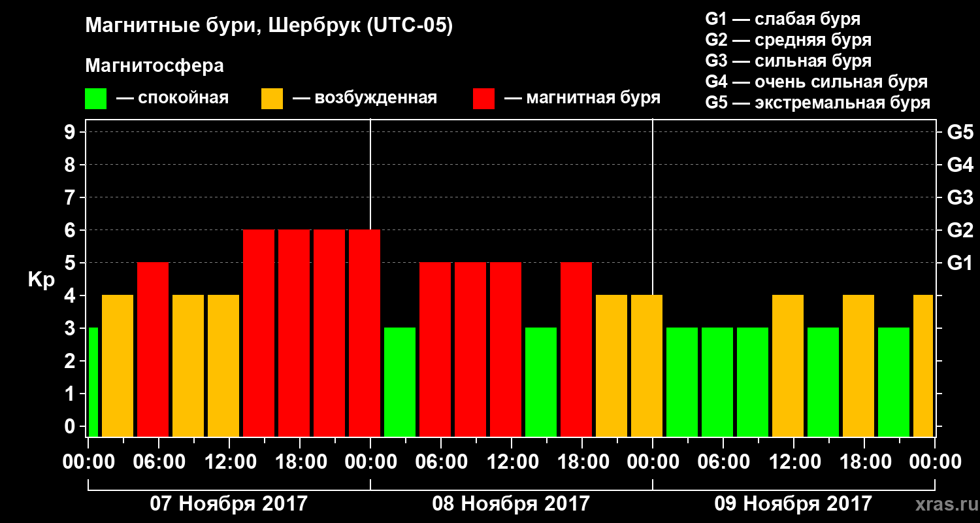Click the green bar between red bars on 08 Ноября
Viewport: 980px width, 523px height.
tap(541, 382)
